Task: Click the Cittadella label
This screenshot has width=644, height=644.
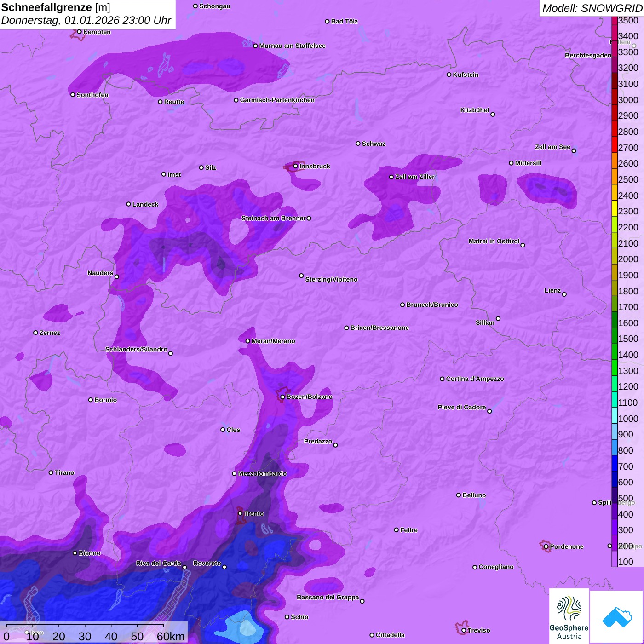Action: tap(390, 635)
